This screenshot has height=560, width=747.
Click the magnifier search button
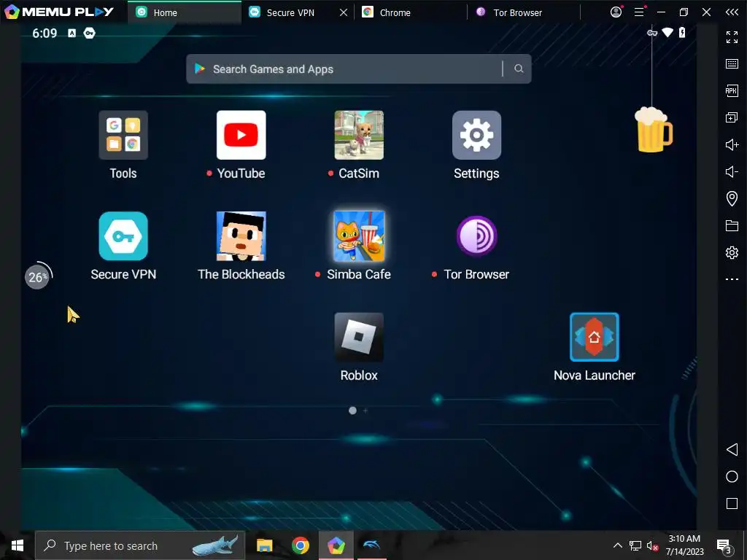519,69
